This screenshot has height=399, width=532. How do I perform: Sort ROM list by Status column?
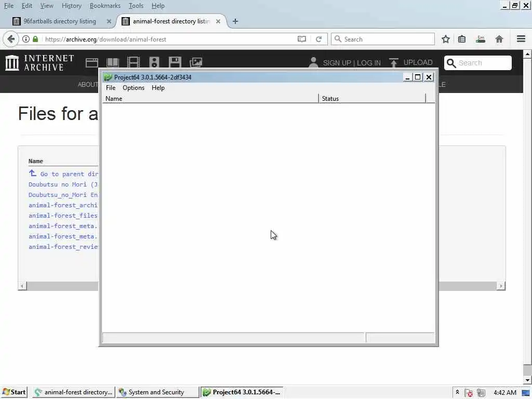(x=372, y=99)
